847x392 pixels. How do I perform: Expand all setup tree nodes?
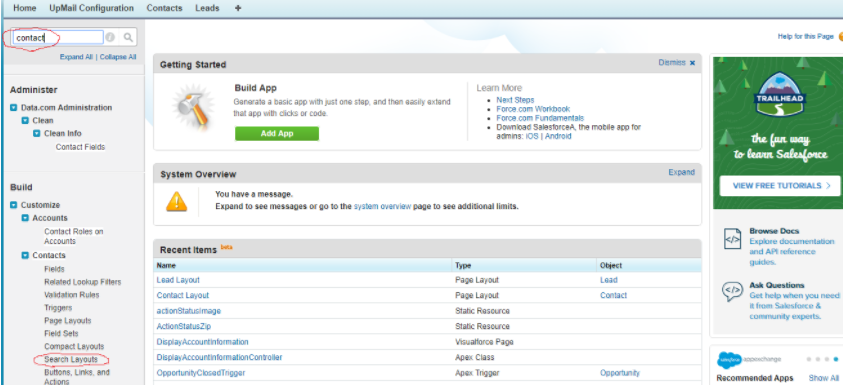76,57
